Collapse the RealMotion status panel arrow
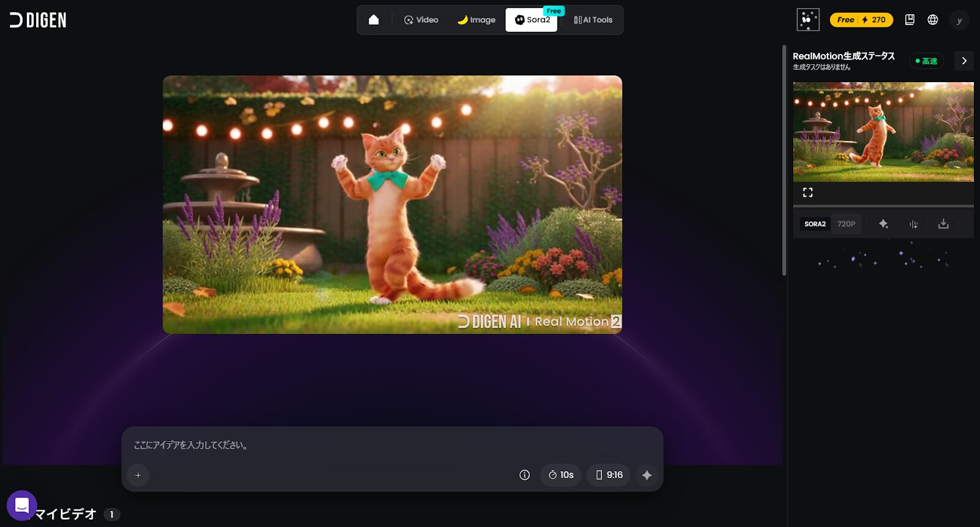Viewport: 980px width, 527px height. [x=964, y=61]
